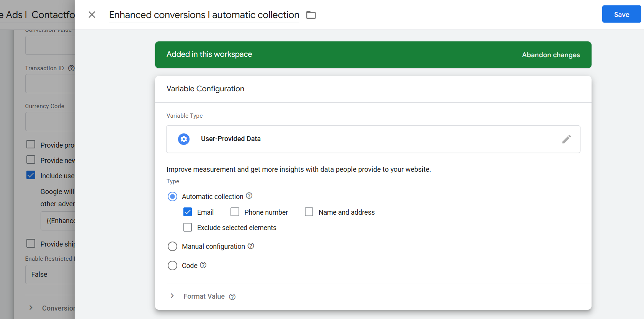
Task: Open the User-Provided Data variable type box
Action: point(373,139)
